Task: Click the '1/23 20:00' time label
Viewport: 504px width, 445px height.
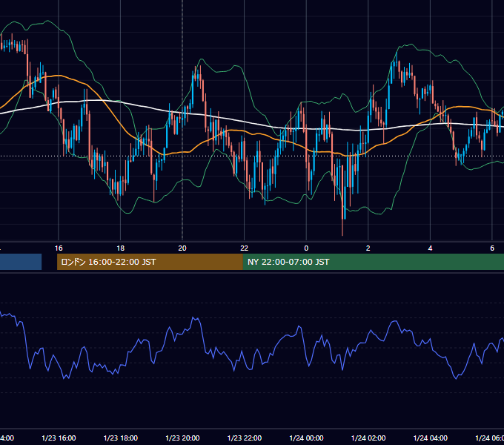Action: click(x=182, y=438)
